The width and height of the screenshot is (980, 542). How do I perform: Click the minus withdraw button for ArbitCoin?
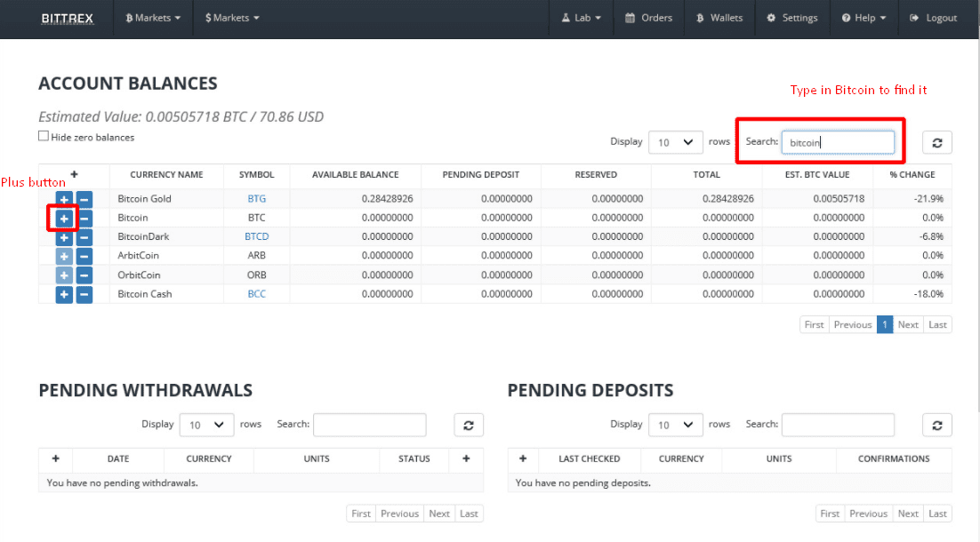pos(84,256)
